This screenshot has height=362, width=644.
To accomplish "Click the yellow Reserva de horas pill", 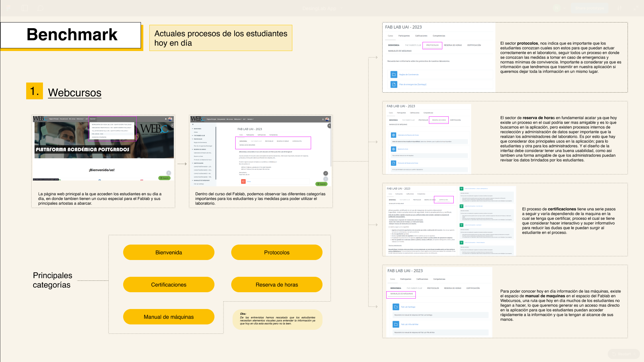I will [277, 285].
